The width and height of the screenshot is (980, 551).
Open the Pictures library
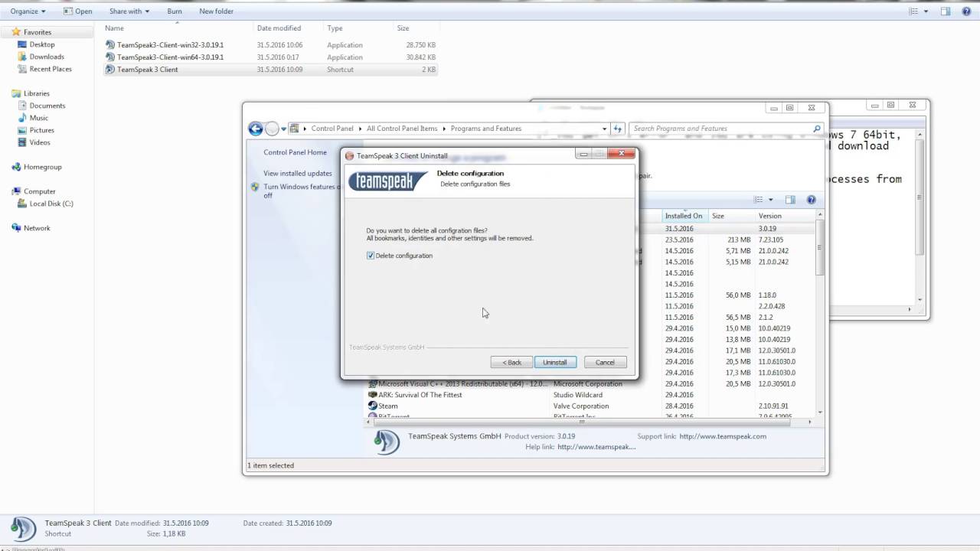pos(41,130)
